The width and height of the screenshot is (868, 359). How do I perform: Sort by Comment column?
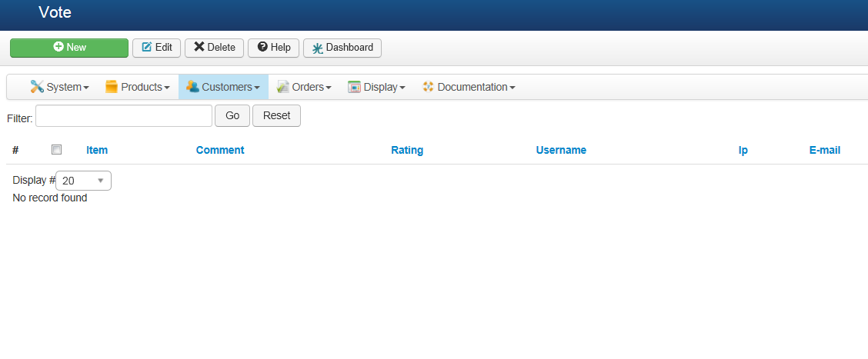pos(220,150)
